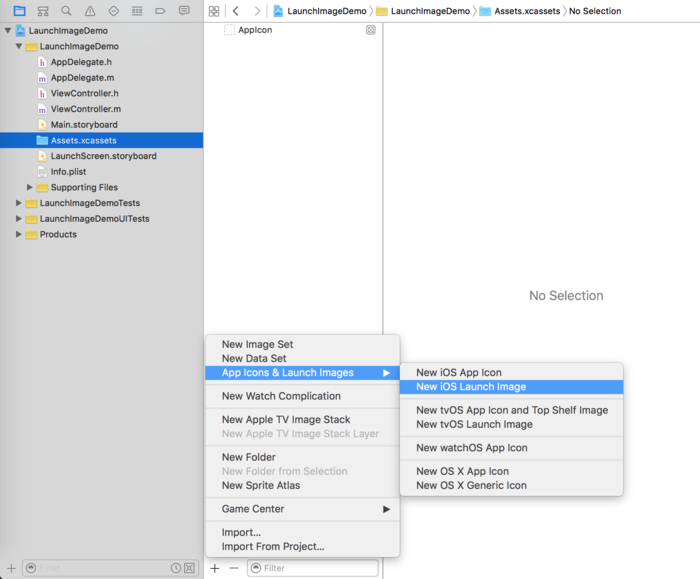Choose New Data Set

pos(302,358)
